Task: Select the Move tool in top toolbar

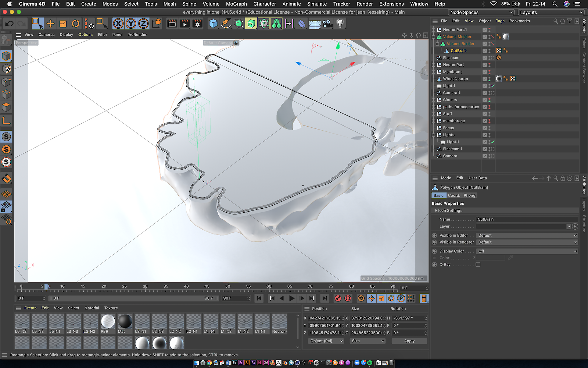Action: pos(50,24)
